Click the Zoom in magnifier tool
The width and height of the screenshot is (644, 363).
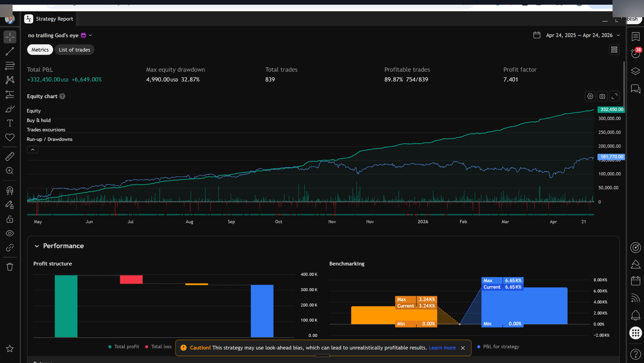[x=10, y=171]
